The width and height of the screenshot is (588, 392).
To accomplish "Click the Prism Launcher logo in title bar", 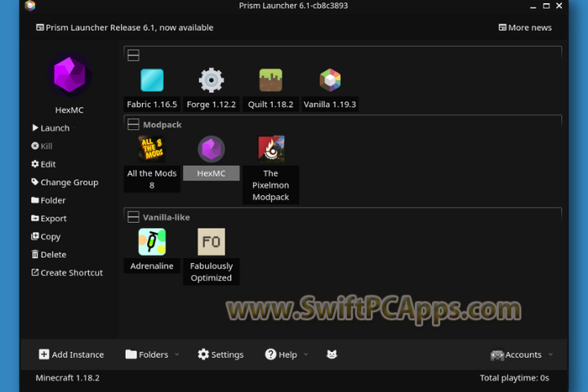I will [x=30, y=6].
